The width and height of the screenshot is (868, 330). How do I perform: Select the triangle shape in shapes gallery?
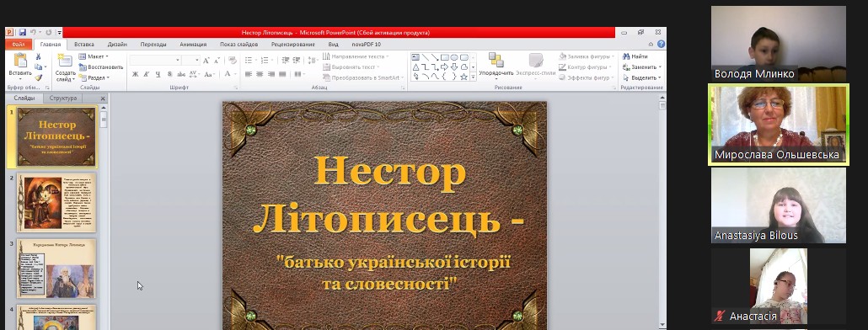415,67
